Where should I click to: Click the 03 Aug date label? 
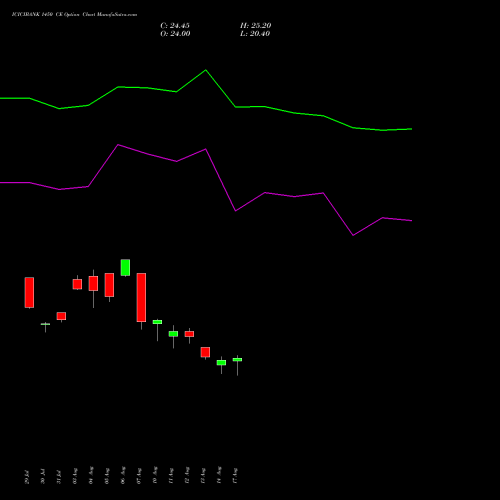pyautogui.click(x=75, y=476)
